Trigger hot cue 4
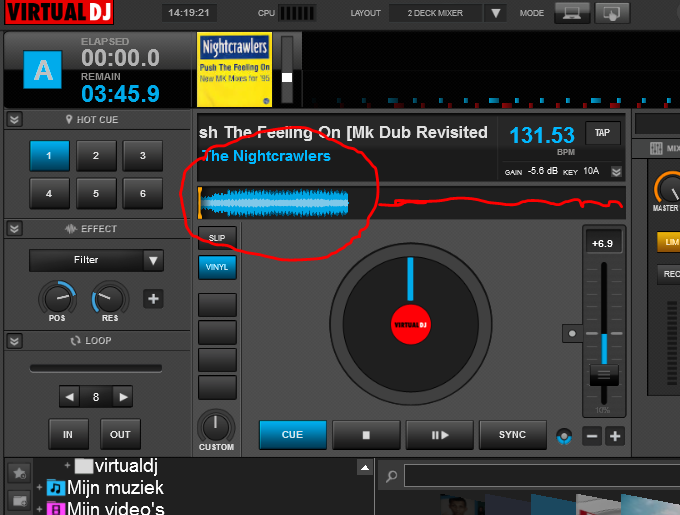Screen dimensions: 680x515 coord(49,193)
